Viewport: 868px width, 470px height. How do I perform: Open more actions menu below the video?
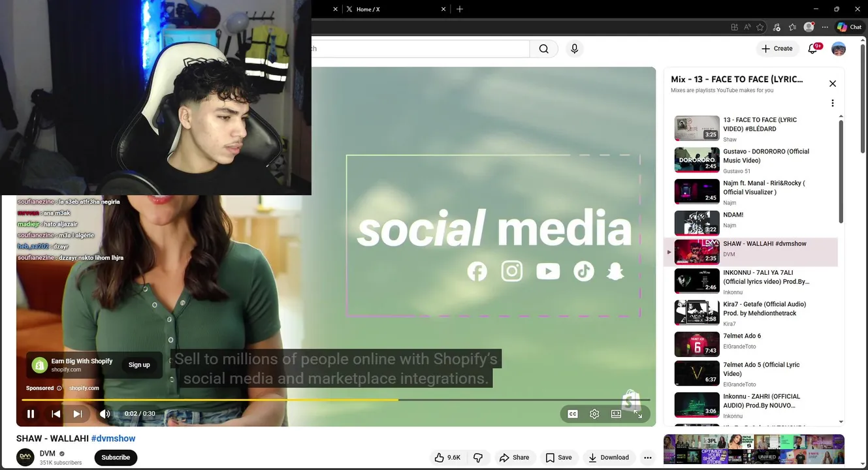(x=647, y=458)
